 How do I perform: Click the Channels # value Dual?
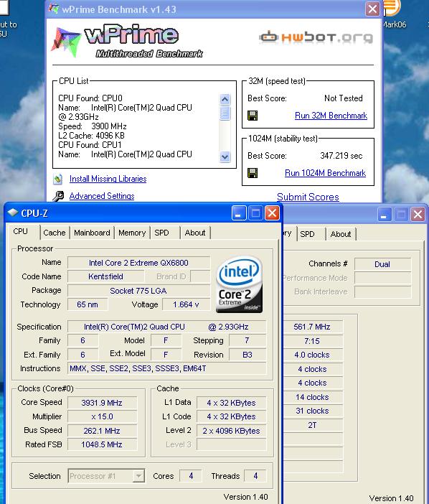(382, 264)
